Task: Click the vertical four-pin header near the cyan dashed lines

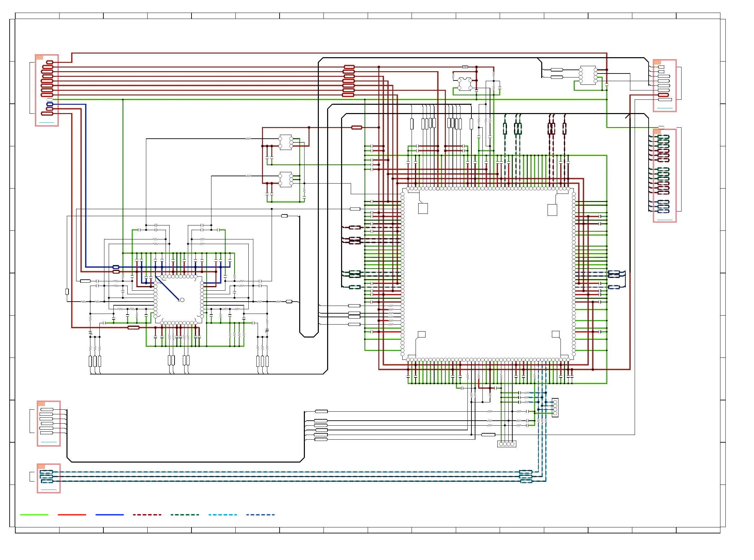Action: point(555,408)
